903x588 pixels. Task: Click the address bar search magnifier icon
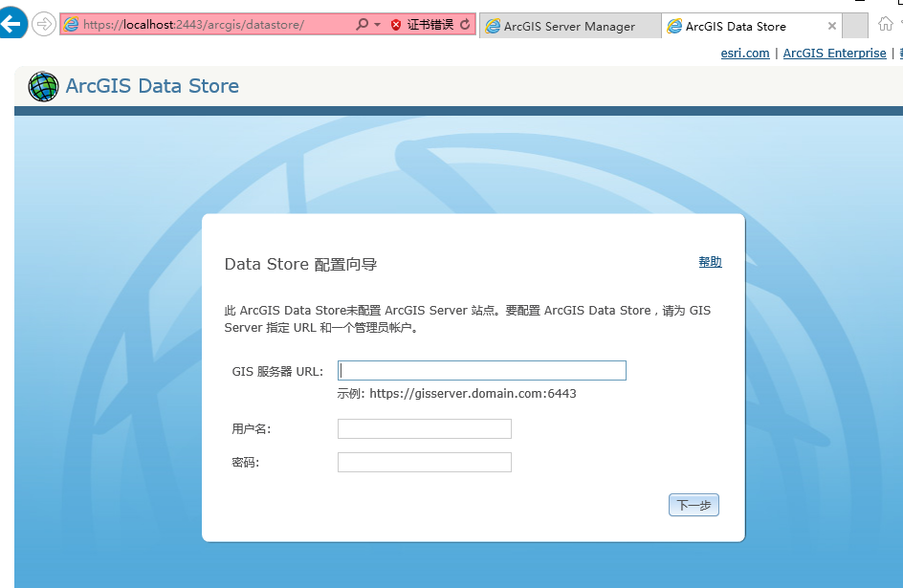pyautogui.click(x=362, y=24)
